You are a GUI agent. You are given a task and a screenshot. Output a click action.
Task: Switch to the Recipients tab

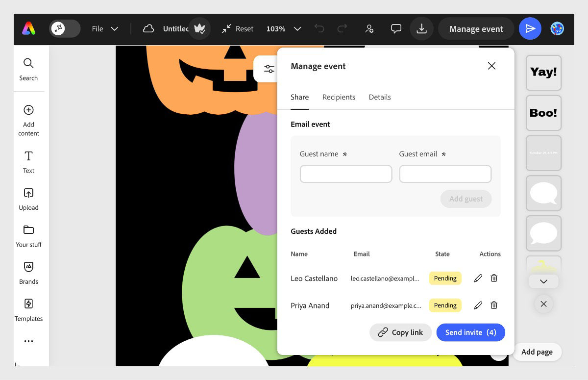tap(339, 97)
